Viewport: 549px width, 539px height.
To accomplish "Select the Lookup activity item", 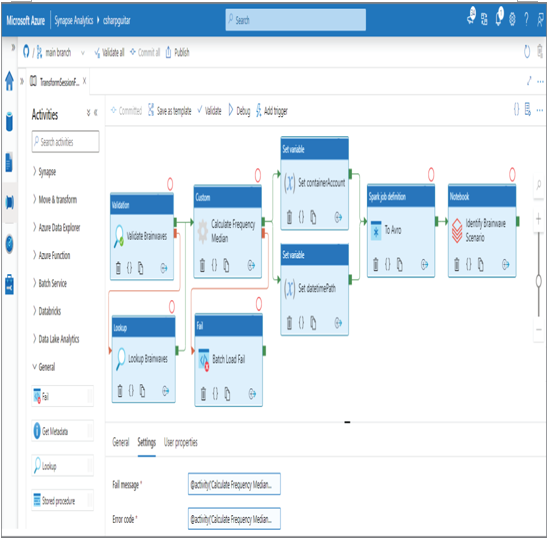I will point(63,465).
